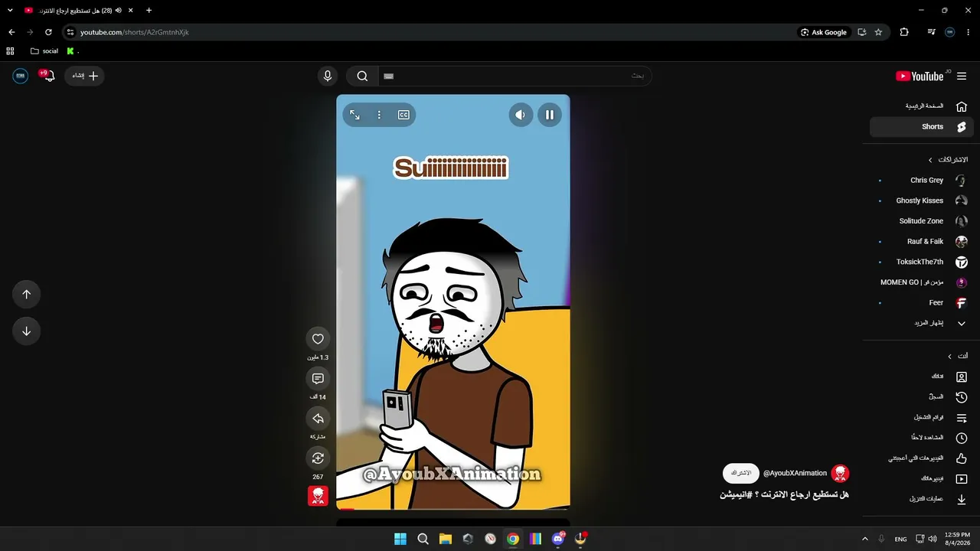Open the remix icon showing 267
This screenshot has height=551, width=980.
318,458
